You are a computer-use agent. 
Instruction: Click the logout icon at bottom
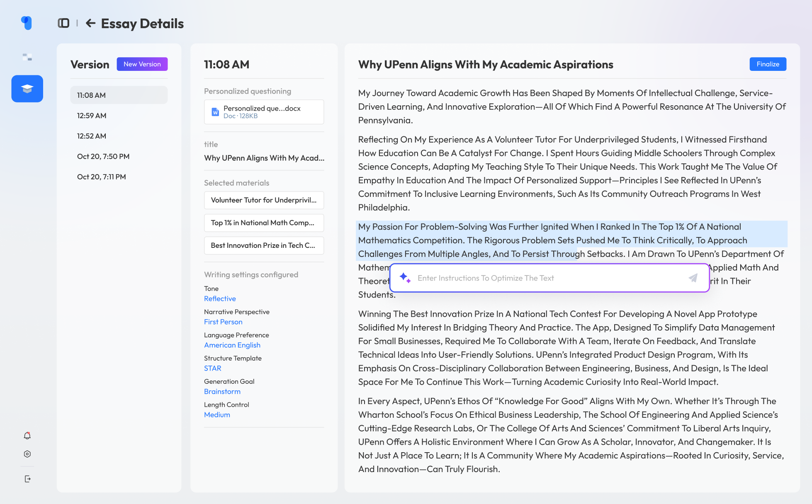pyautogui.click(x=27, y=479)
